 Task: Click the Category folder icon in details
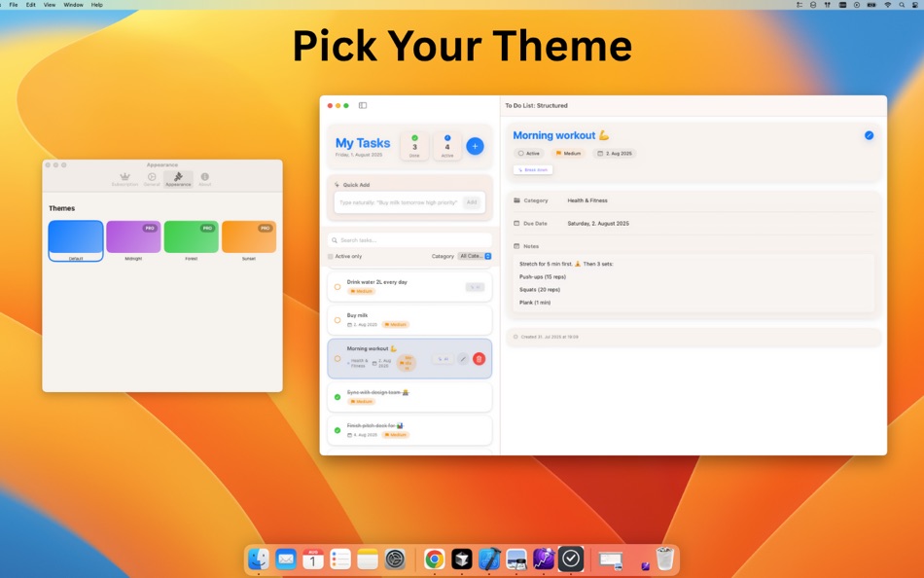516,200
